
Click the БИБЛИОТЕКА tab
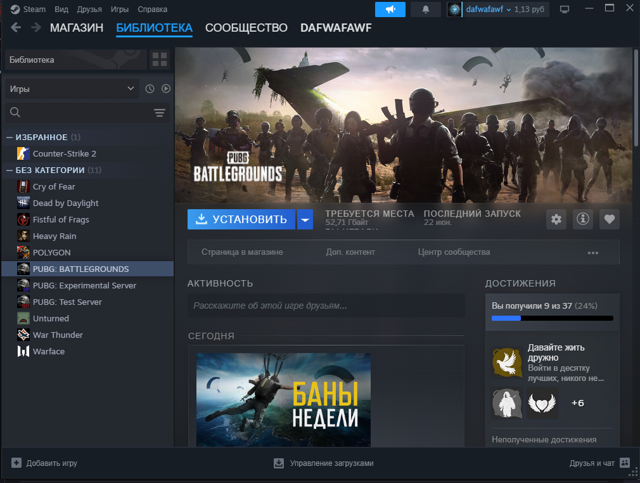click(154, 28)
